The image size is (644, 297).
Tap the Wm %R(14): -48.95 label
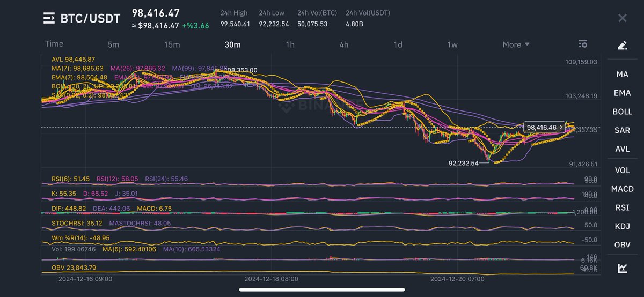(x=80, y=237)
